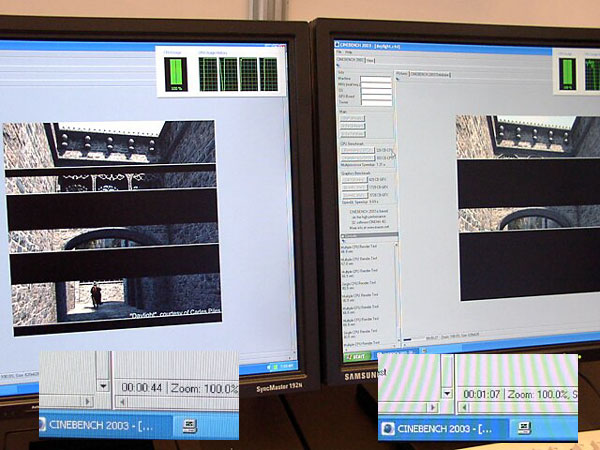Click the Daylight render image on left monitor
600x450 pixels.
pos(114,228)
